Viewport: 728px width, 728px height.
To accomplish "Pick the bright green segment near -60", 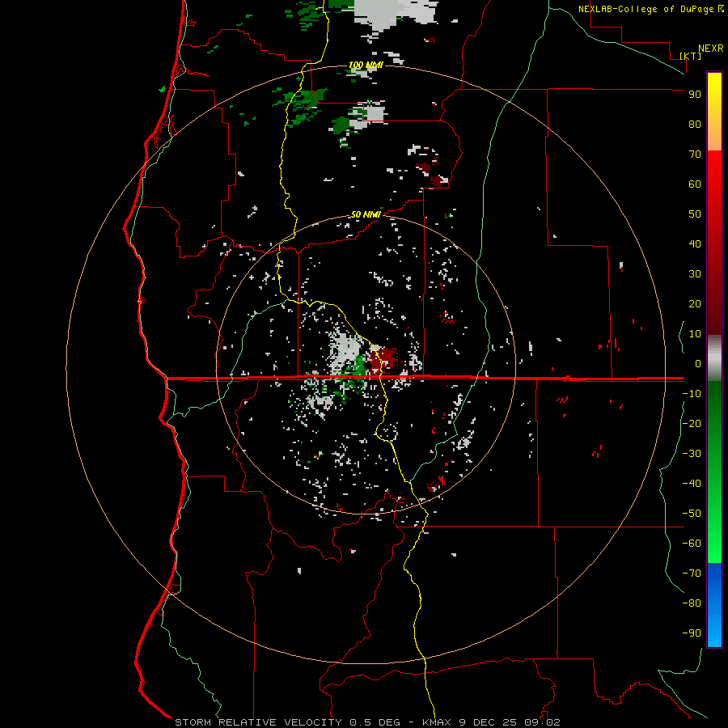I will [x=714, y=544].
